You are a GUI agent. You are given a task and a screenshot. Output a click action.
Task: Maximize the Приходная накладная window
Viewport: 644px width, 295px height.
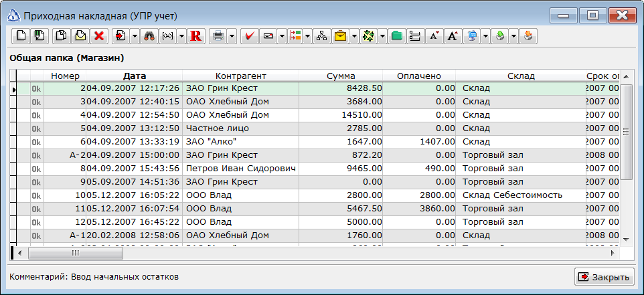pyautogui.click(x=592, y=16)
